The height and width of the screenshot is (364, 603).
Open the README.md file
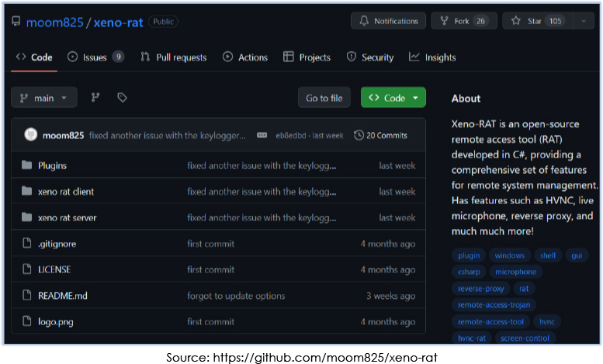tap(63, 296)
